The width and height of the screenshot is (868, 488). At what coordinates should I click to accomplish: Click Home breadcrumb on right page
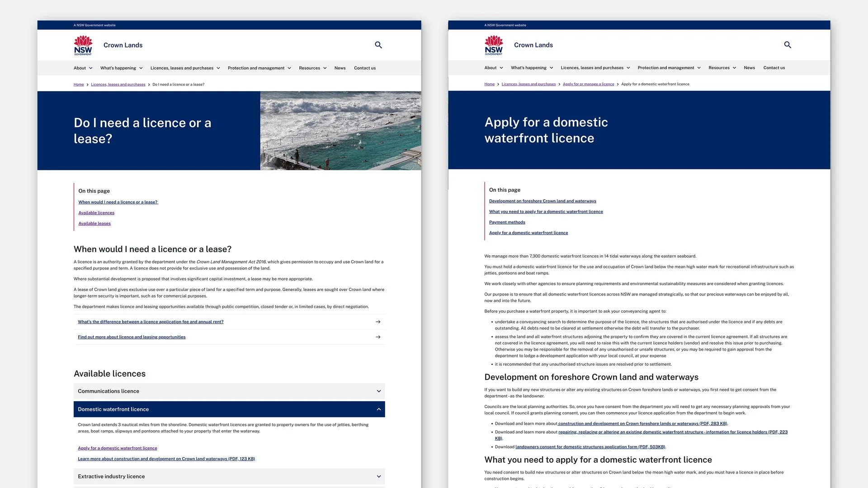pyautogui.click(x=489, y=84)
